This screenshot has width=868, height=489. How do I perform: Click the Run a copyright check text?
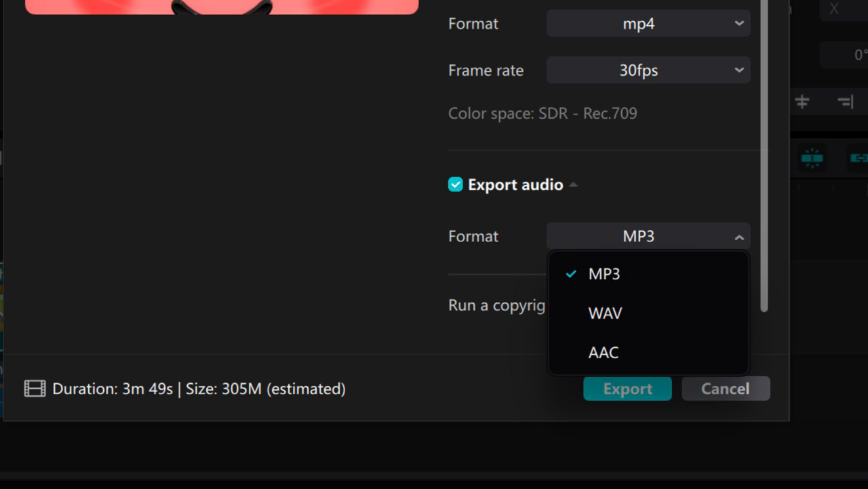coord(497,305)
